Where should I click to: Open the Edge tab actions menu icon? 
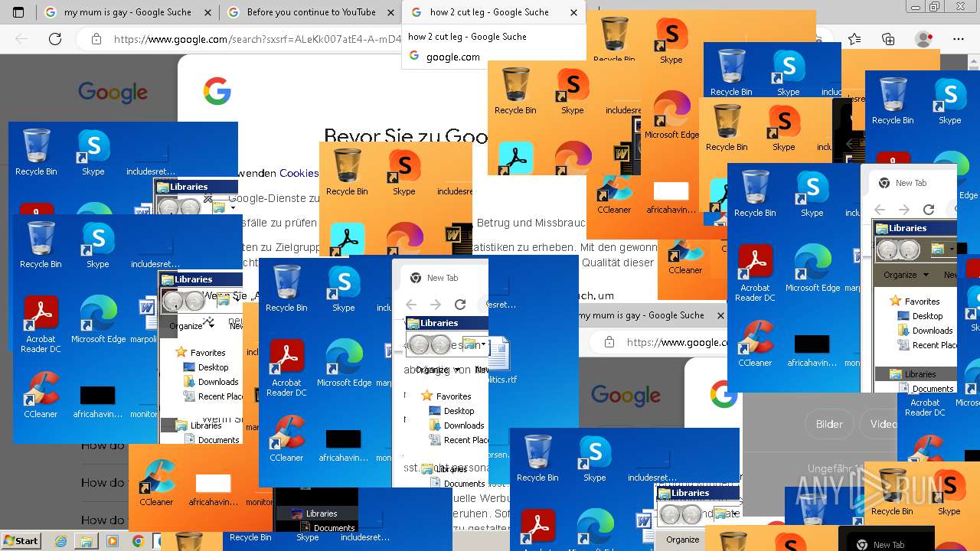18,12
